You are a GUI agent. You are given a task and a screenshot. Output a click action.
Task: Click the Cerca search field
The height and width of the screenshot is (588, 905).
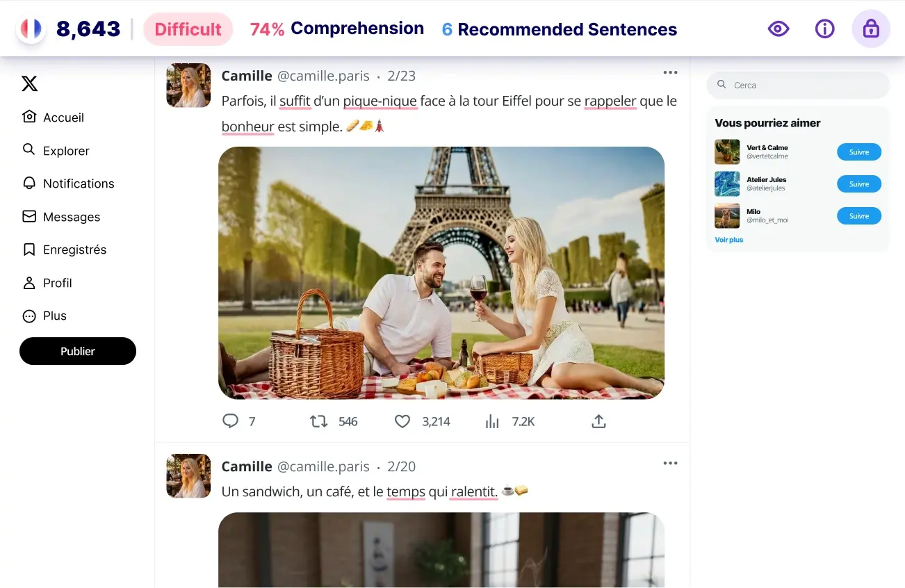coord(798,85)
